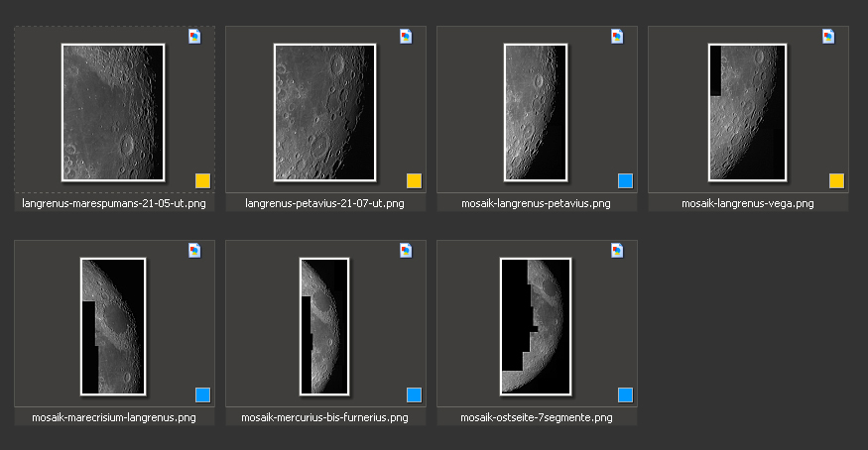Click file type icon on mosaik-marecrisium-langrenus.png
This screenshot has height=450, width=868.
coord(194,251)
